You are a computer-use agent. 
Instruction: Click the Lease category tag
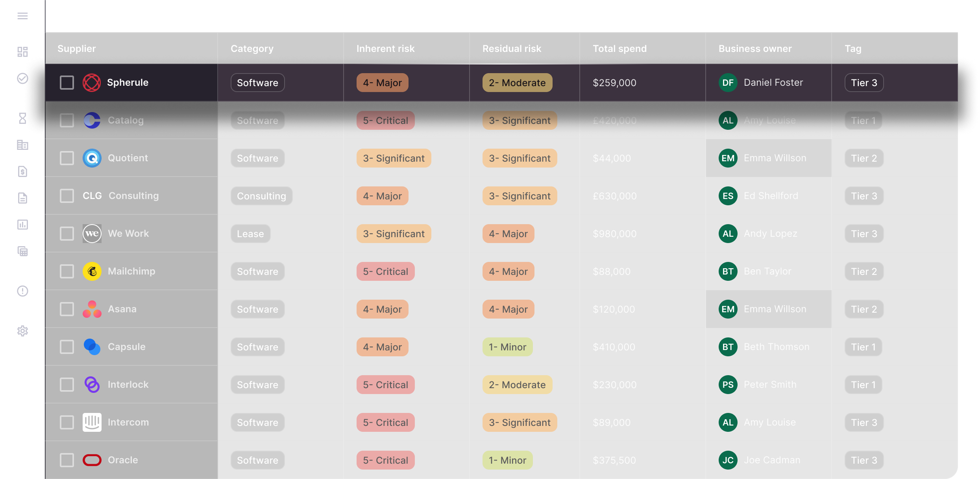(250, 234)
